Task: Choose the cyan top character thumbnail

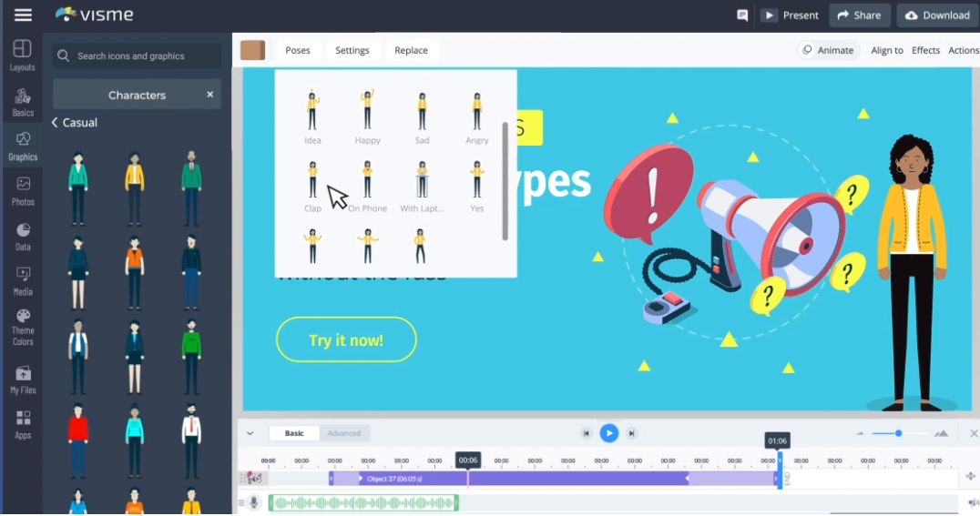Action: (135, 441)
